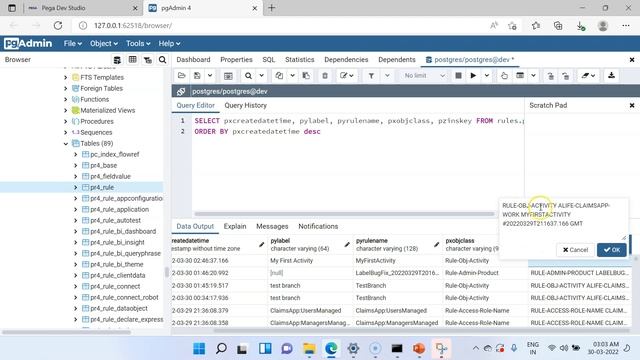The width and height of the screenshot is (640, 360).
Task: Click the query editor horizontal scrollbar
Action: pyautogui.click(x=344, y=213)
